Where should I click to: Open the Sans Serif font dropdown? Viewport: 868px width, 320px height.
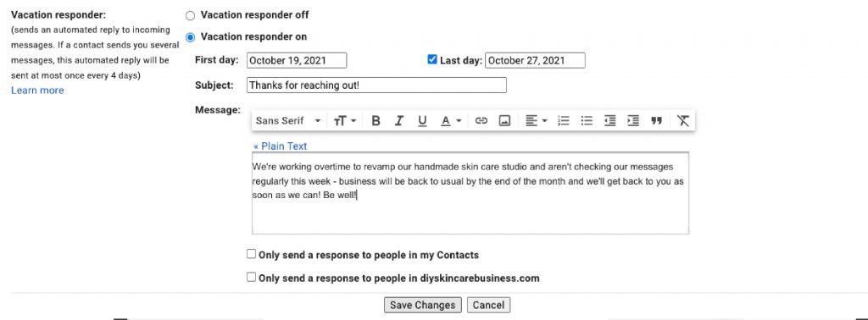tap(288, 120)
